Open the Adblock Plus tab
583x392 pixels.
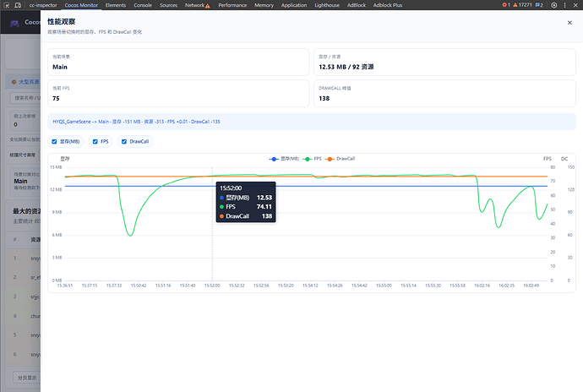[388, 5]
